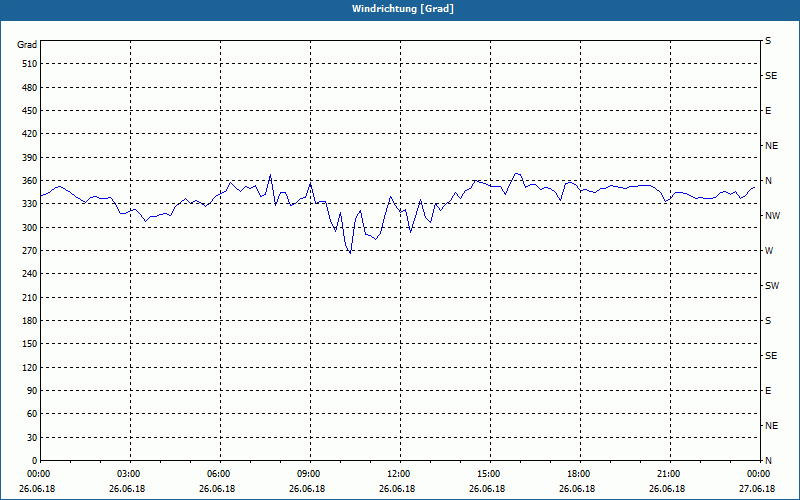Viewport: 800px width, 500px height.
Task: Click the 00:00 label above 27.06.18
Action: pos(759,474)
